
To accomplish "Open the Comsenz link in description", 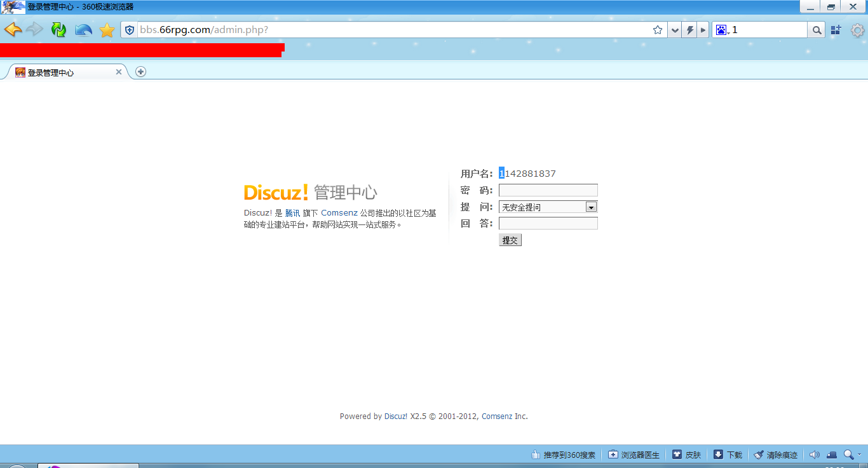I will 339,213.
